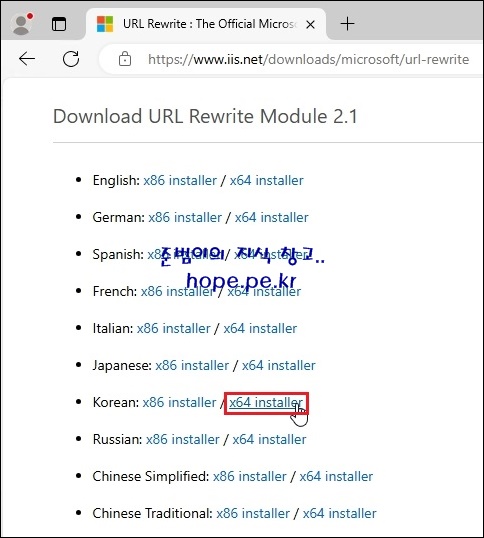The height and width of the screenshot is (538, 484).
Task: Download Russian x64 installer
Action: [x=269, y=440]
